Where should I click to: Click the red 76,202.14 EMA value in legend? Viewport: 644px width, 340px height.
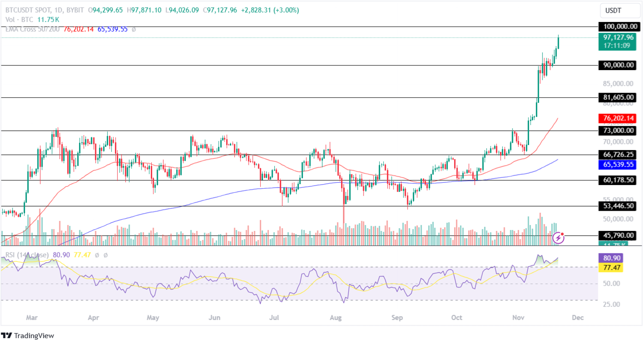tap(79, 29)
